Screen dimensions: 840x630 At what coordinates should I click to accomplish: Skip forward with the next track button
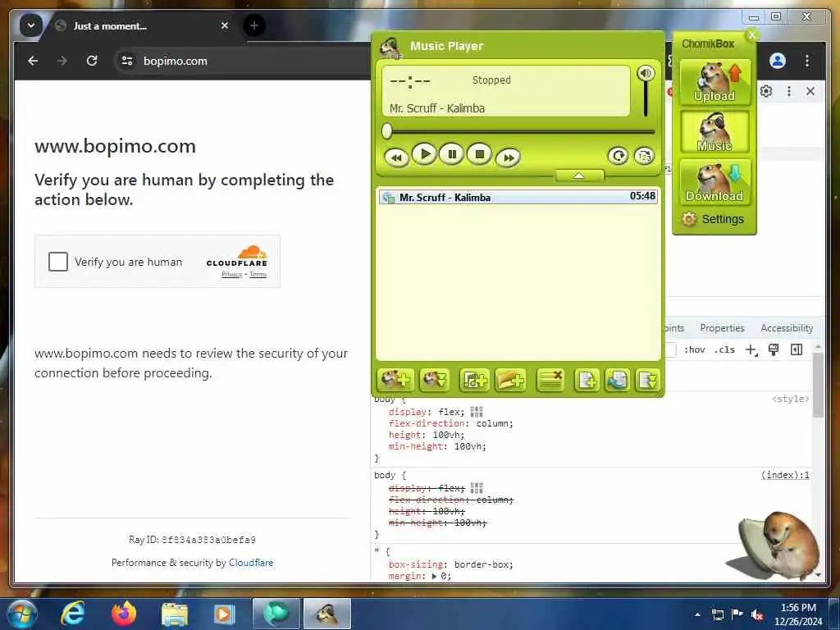coord(508,157)
